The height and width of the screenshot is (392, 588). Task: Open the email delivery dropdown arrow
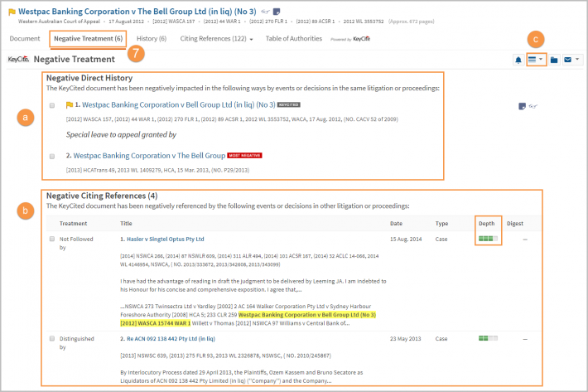[x=577, y=59]
